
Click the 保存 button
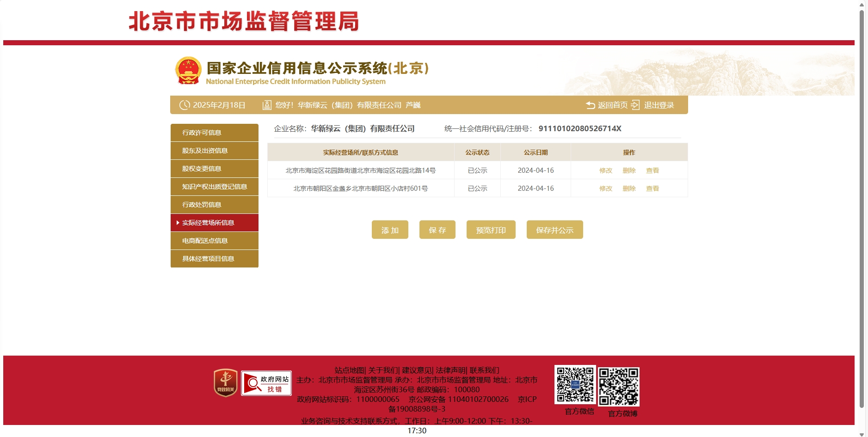(x=437, y=230)
